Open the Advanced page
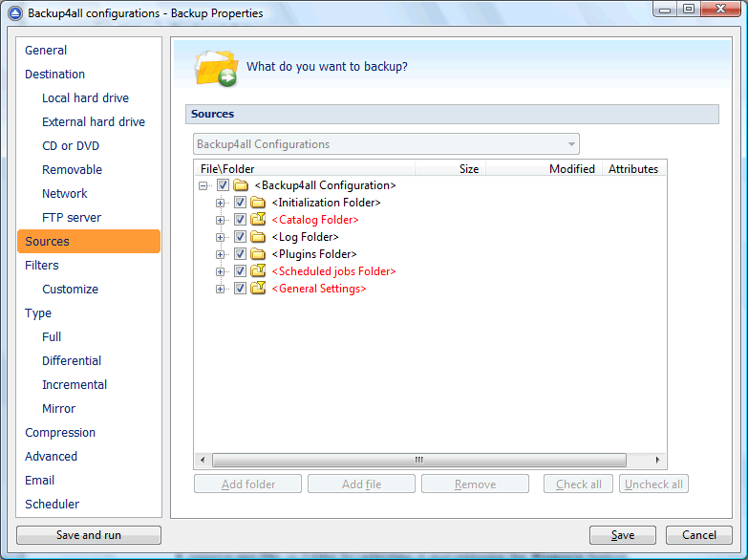This screenshot has height=560, width=748. pyautogui.click(x=51, y=456)
